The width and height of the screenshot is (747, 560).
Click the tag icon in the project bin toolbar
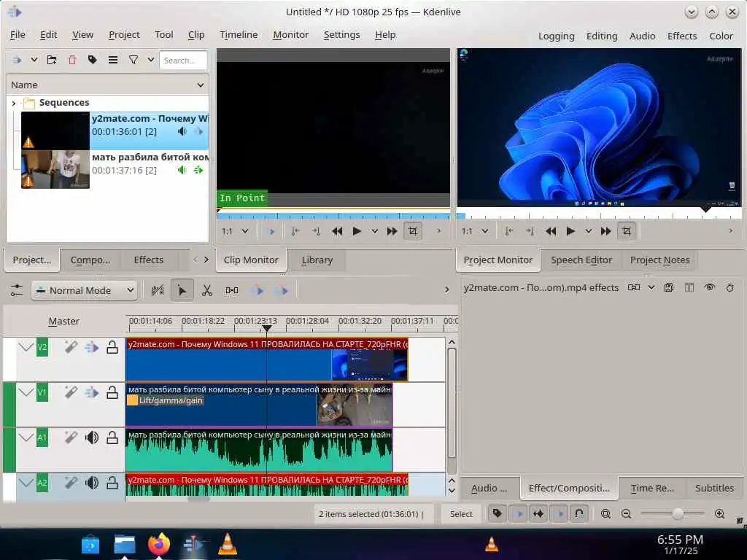pyautogui.click(x=93, y=60)
